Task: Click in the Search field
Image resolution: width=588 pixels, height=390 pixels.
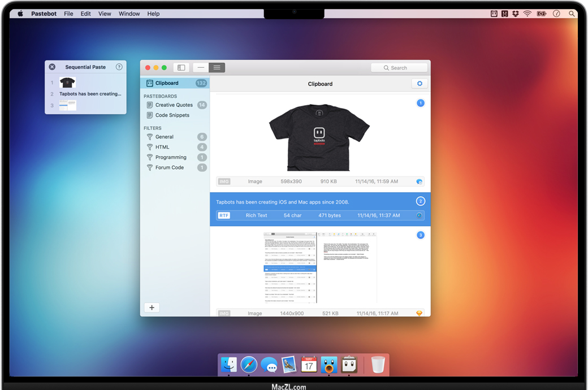Action: (399, 68)
